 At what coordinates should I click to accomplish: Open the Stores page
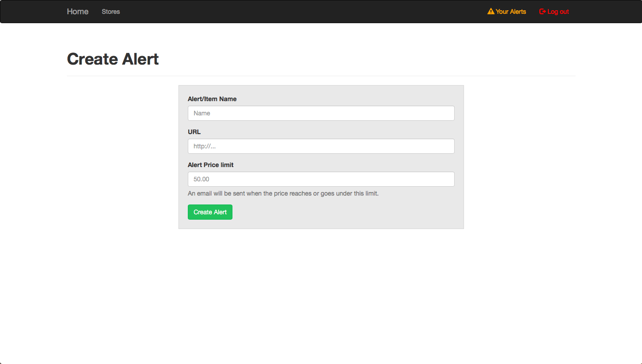111,12
